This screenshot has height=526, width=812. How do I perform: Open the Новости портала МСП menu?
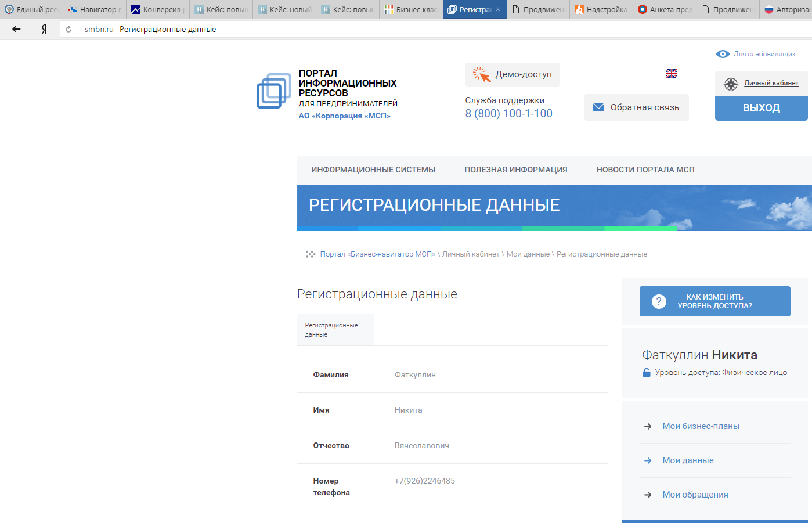coord(645,170)
